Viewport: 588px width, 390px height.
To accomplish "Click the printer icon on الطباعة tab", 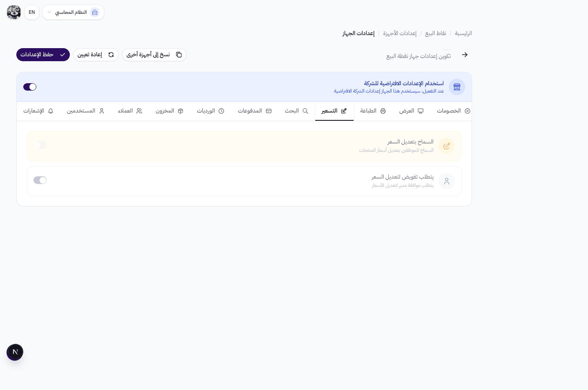I will click(383, 111).
